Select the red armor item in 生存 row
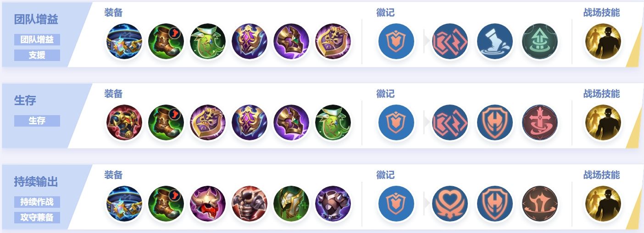This screenshot has height=233, width=644. [124, 123]
